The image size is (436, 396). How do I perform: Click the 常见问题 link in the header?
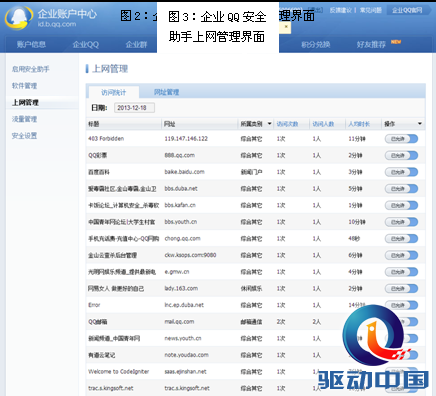point(370,10)
